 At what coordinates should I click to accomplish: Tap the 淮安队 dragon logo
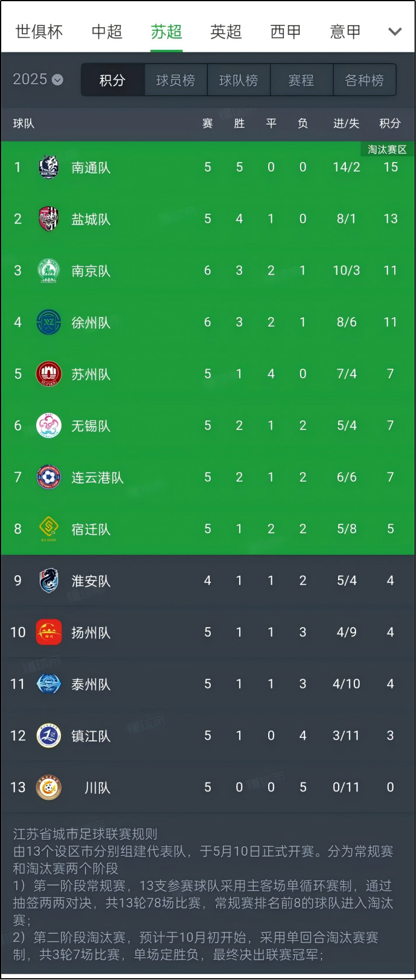tap(49, 581)
